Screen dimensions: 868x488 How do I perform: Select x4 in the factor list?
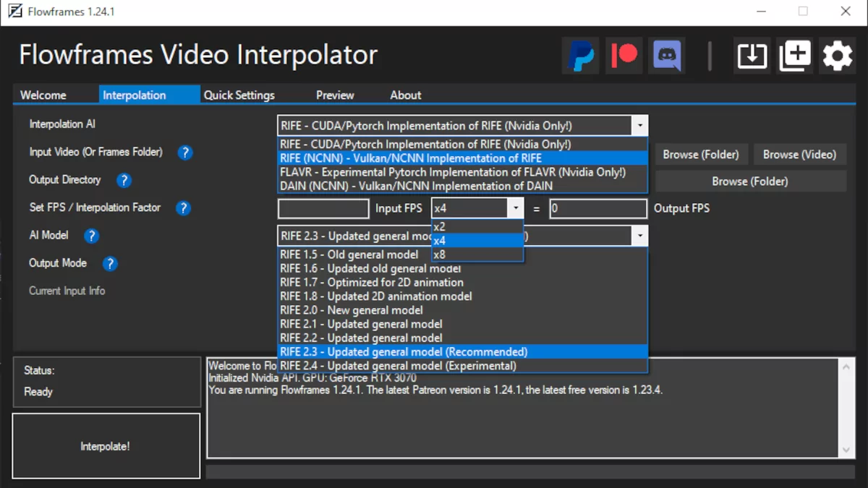click(477, 241)
